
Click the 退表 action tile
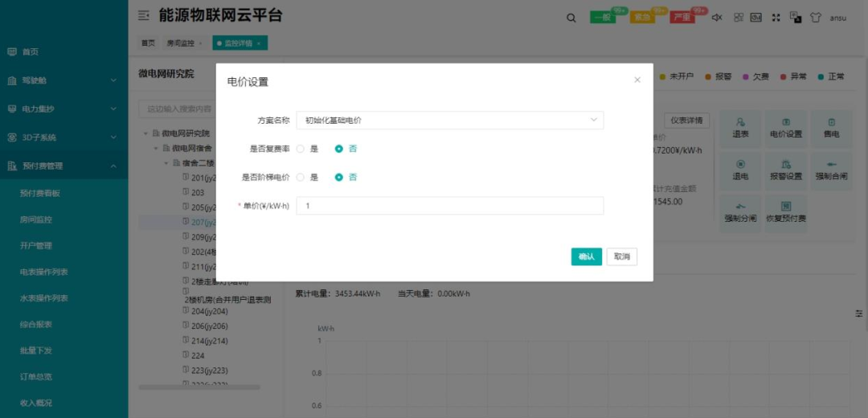coord(740,129)
